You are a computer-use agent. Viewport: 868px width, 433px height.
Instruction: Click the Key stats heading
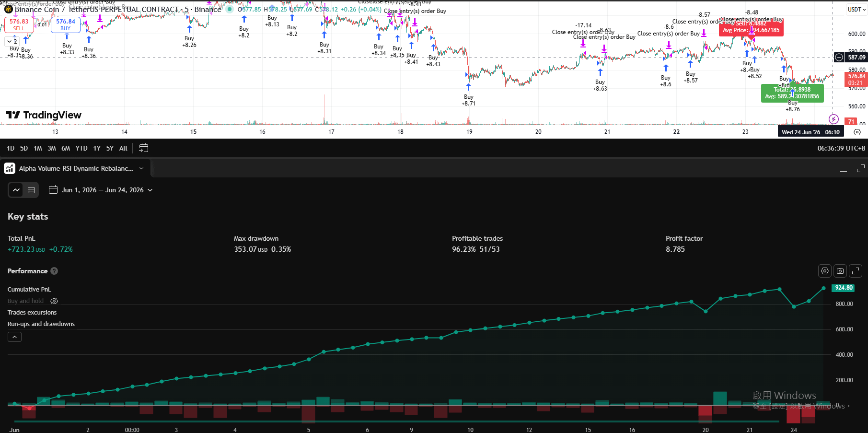coord(28,217)
